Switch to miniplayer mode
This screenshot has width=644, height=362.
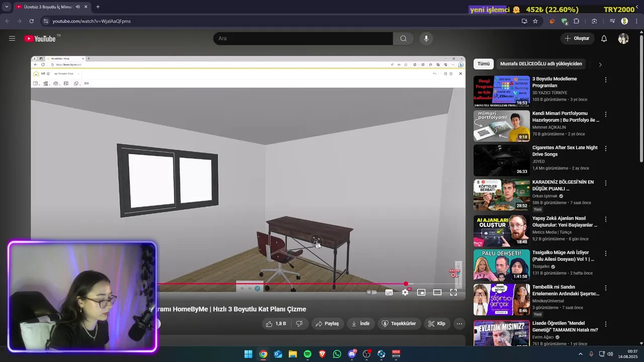tap(421, 292)
